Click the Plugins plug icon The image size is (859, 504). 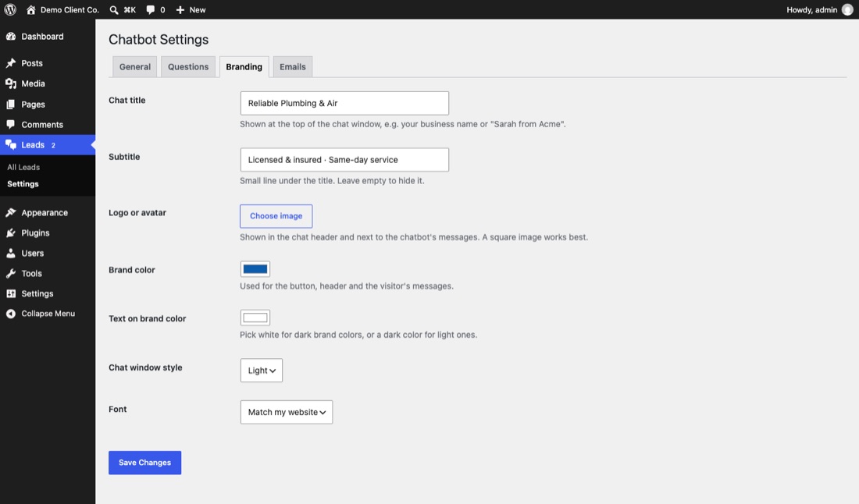(11, 232)
